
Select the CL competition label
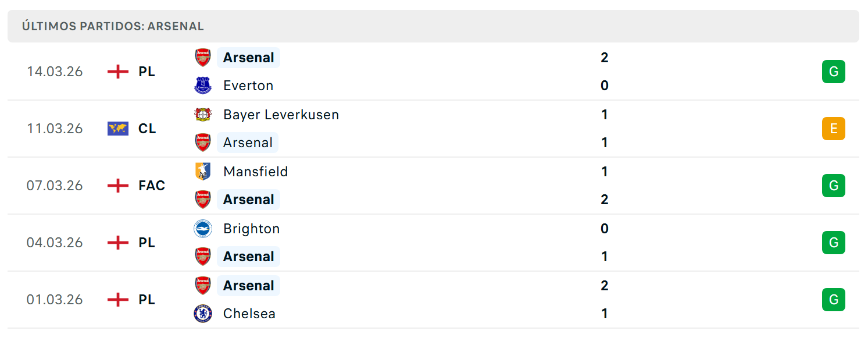coord(147,129)
